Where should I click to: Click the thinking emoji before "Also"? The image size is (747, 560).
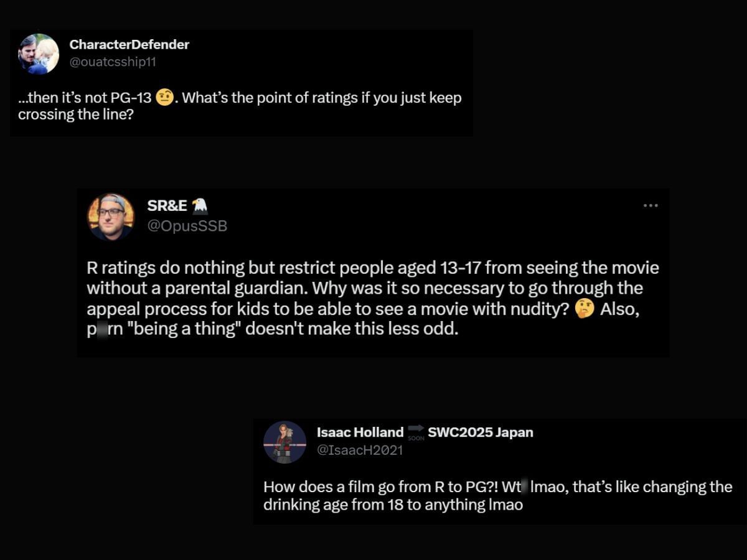(x=585, y=309)
